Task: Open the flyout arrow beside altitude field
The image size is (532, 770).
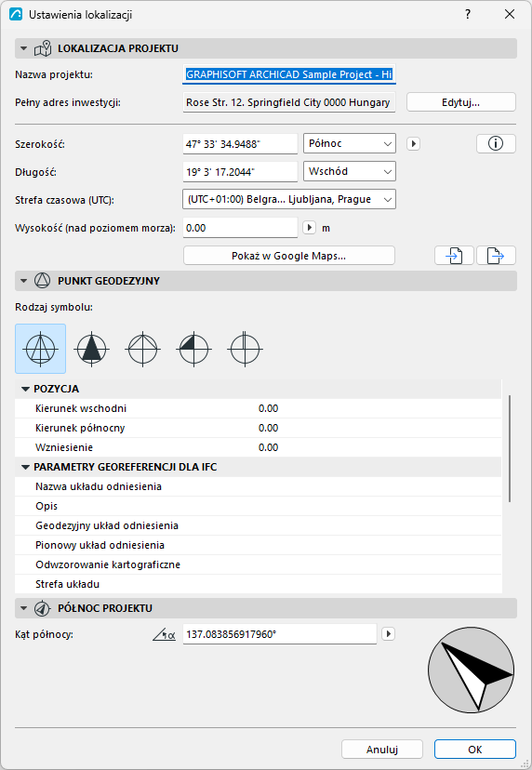Action: (x=309, y=228)
